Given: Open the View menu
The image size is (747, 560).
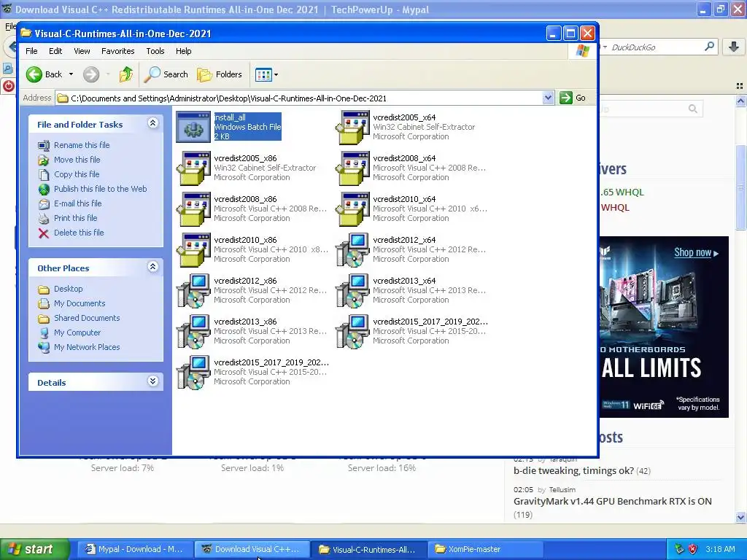Looking at the screenshot, I should point(82,51).
